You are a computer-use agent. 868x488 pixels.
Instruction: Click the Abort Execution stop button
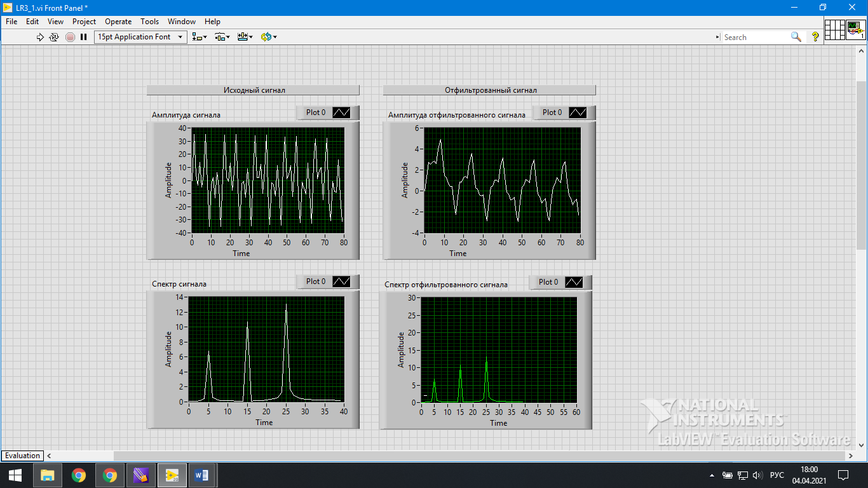tap(70, 37)
